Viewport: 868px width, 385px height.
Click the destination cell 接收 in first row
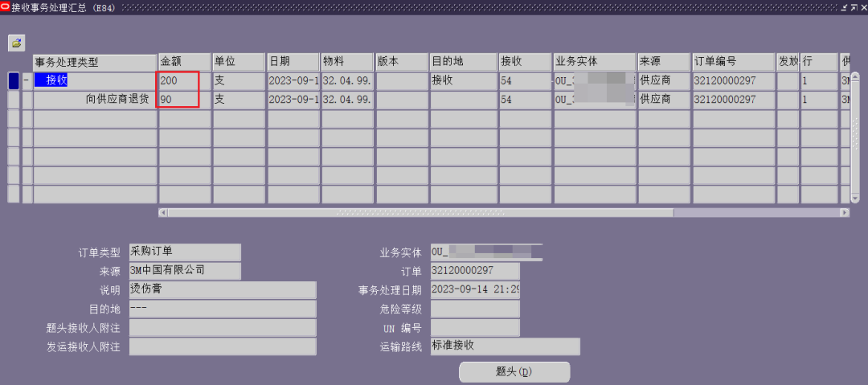tap(464, 81)
